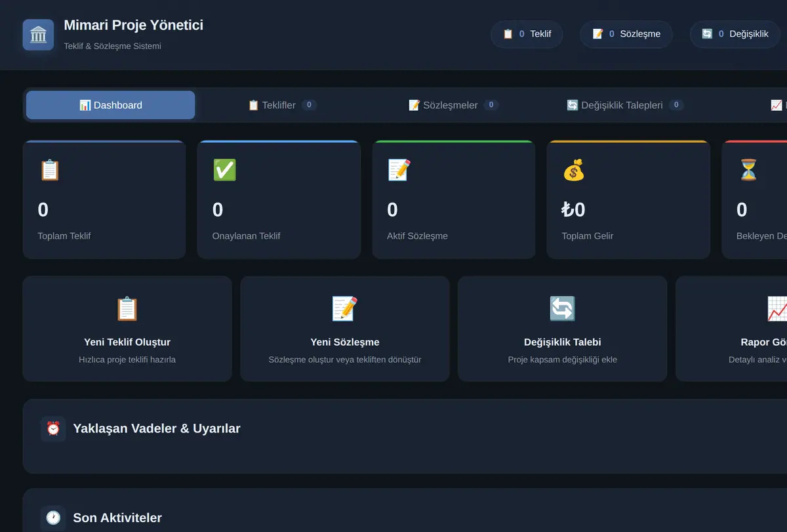Click the Yaklaşan Vadeler & Uyarılar heading
787x532 pixels.
(x=157, y=428)
